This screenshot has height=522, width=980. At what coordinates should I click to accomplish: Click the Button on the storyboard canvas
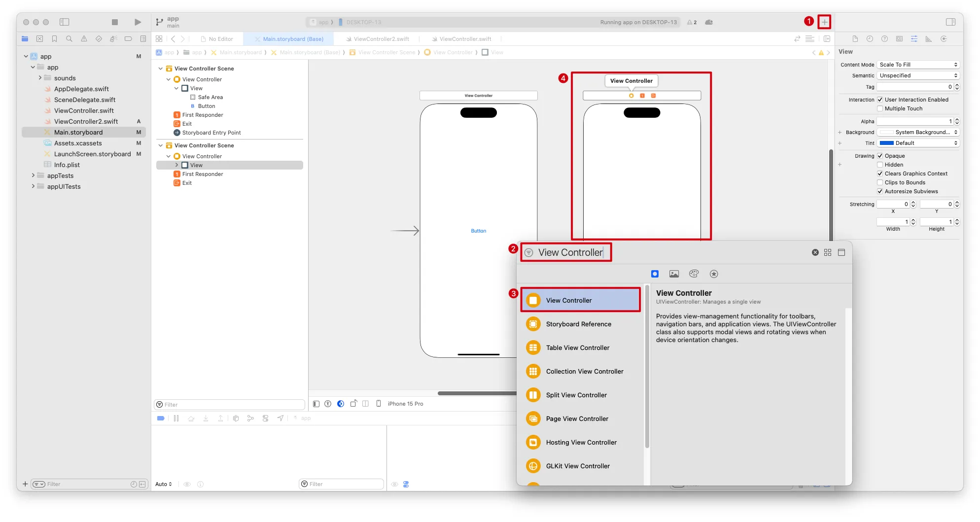pos(478,231)
